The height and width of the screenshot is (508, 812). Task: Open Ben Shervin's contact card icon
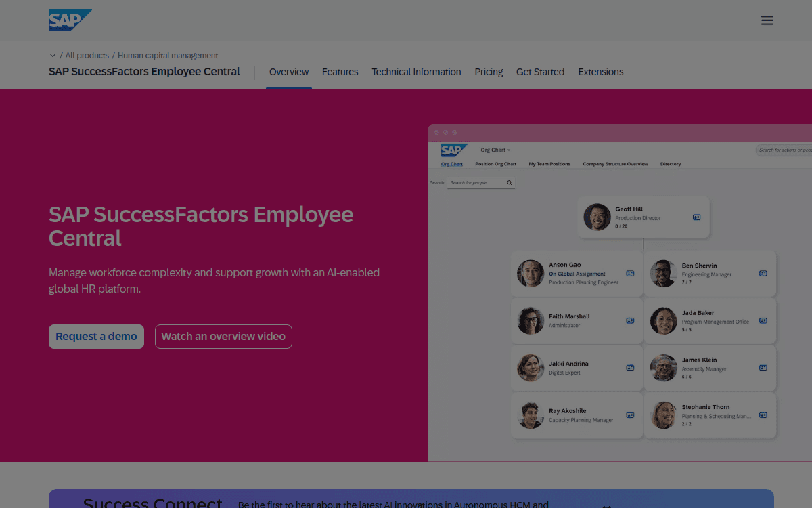pos(763,274)
